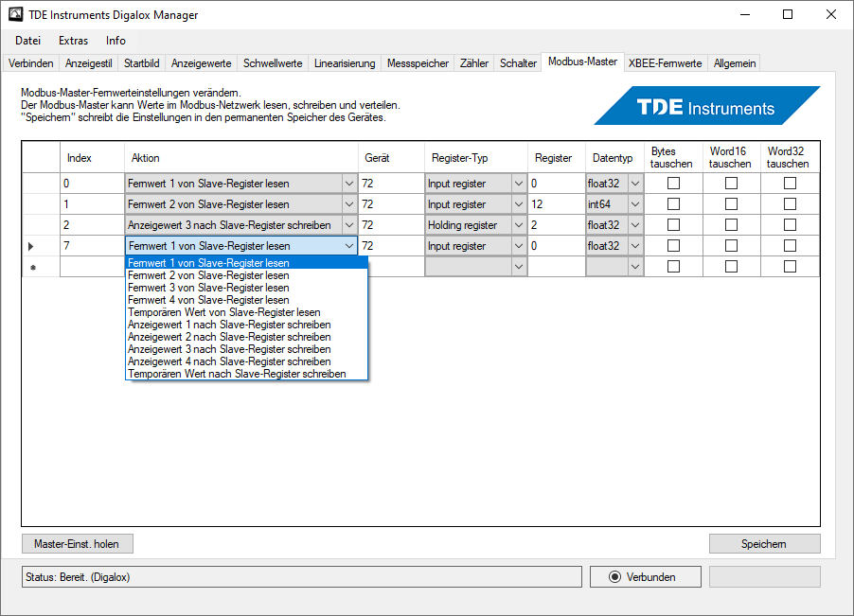854x616 pixels.
Task: Open Aktion dropdown for index 2 row
Action: (349, 225)
